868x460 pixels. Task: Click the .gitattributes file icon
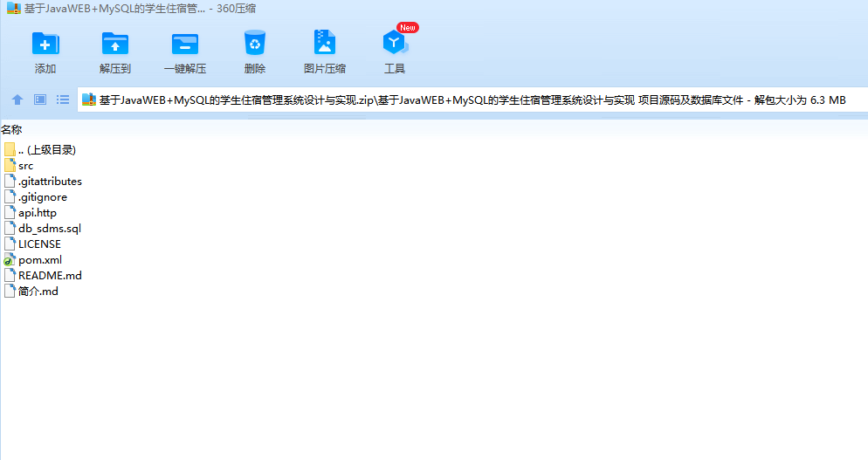pos(10,181)
